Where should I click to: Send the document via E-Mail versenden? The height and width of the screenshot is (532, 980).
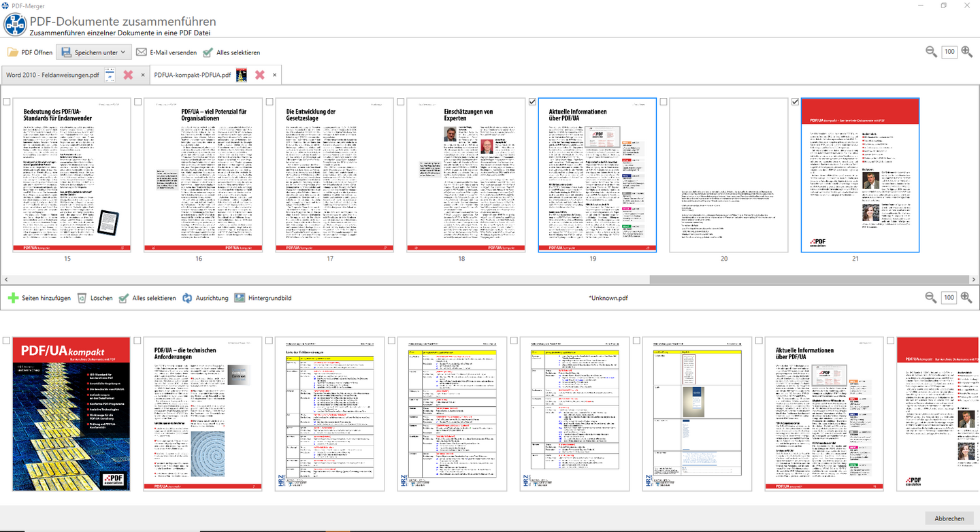[x=166, y=52]
